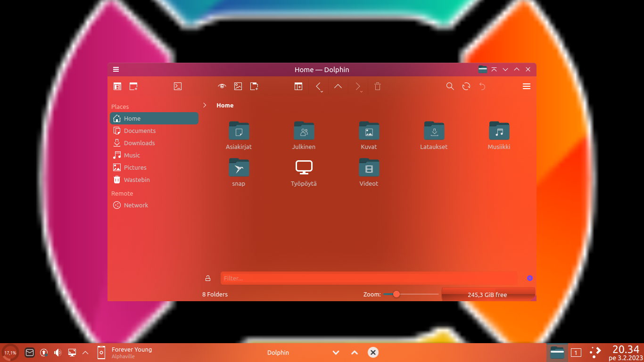Open the updates tray icon
This screenshot has width=644, height=362.
tap(44, 352)
